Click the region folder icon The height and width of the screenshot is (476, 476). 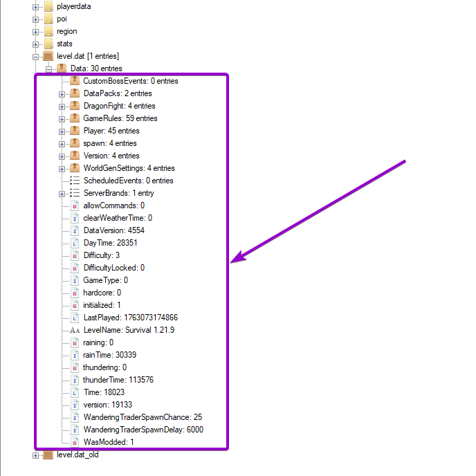[48, 31]
